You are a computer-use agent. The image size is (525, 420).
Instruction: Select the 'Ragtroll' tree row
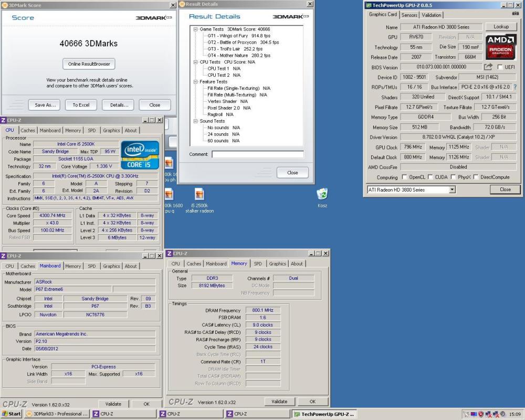220,114
